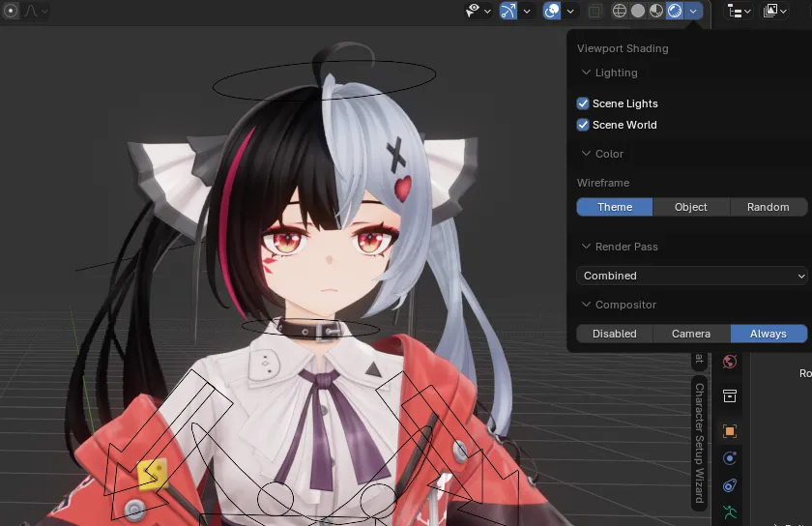Set compositor to Camera
Screen dimensions: 812x526
(691, 334)
